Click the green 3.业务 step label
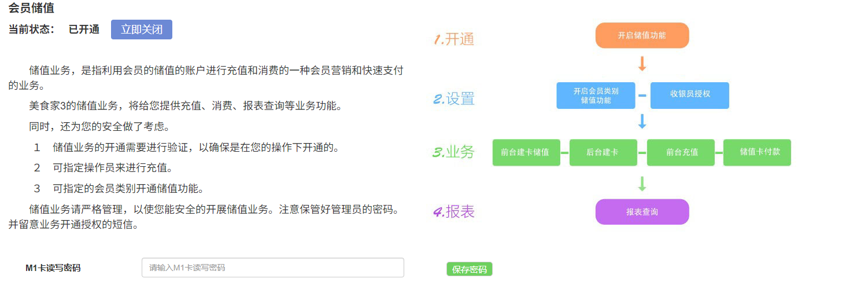Screen dimensions: 868x304 [x=454, y=152]
